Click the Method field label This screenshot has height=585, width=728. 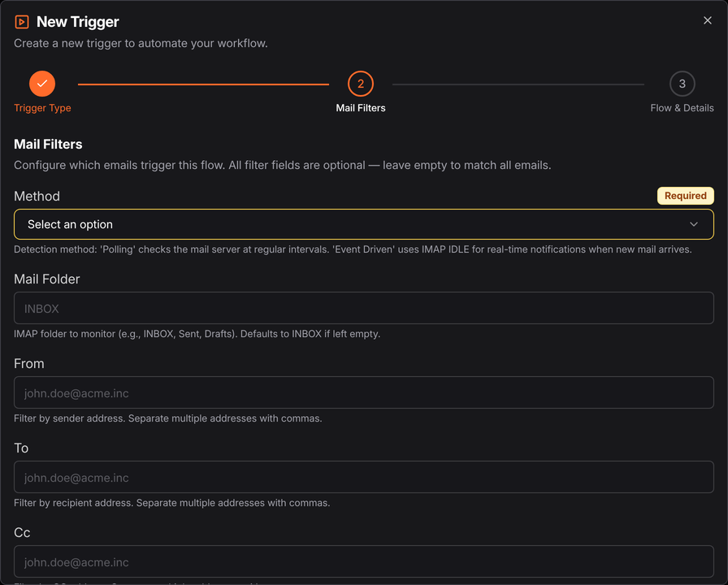coord(37,196)
